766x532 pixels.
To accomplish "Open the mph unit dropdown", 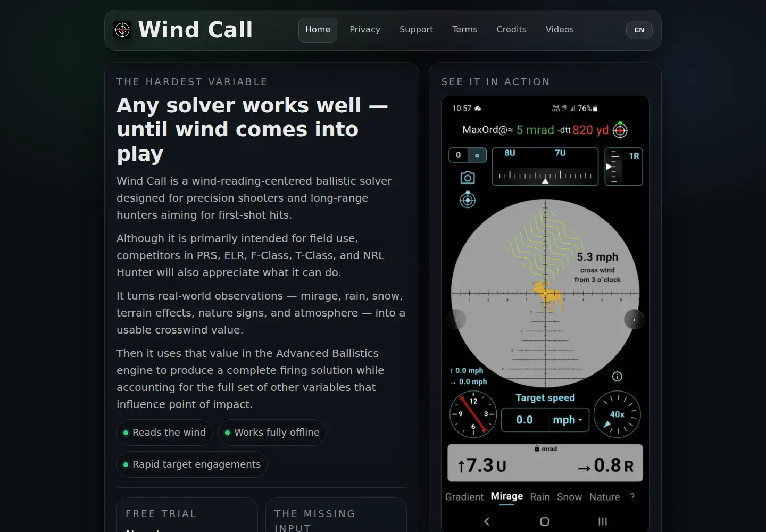I will [x=569, y=420].
